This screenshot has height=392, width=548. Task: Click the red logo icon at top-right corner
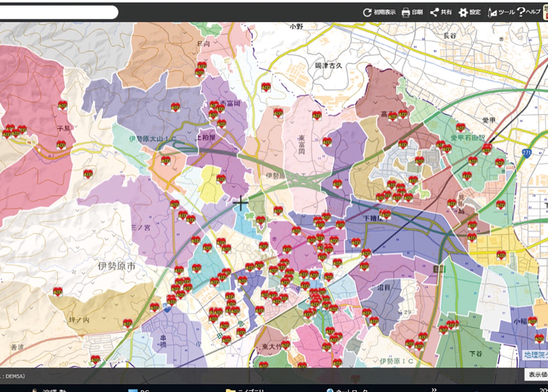[545, 12]
